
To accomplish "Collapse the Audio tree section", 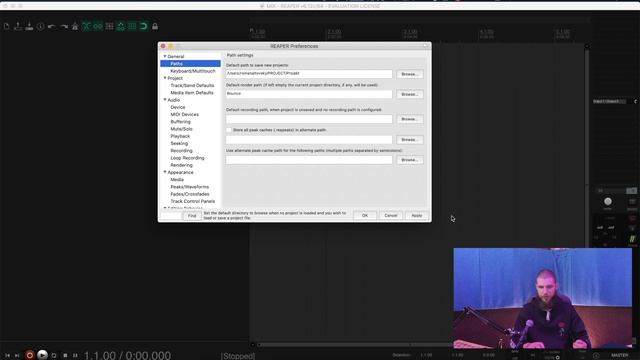I will point(165,100).
